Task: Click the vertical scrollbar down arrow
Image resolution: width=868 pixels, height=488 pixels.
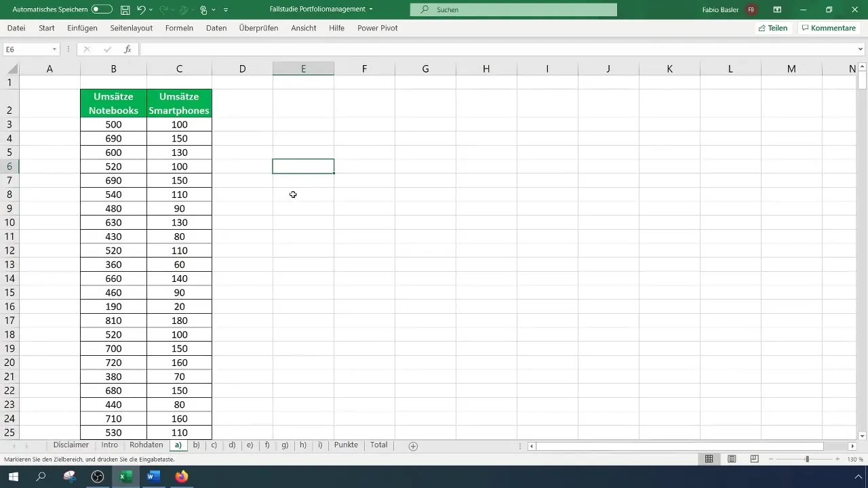Action: pyautogui.click(x=863, y=436)
